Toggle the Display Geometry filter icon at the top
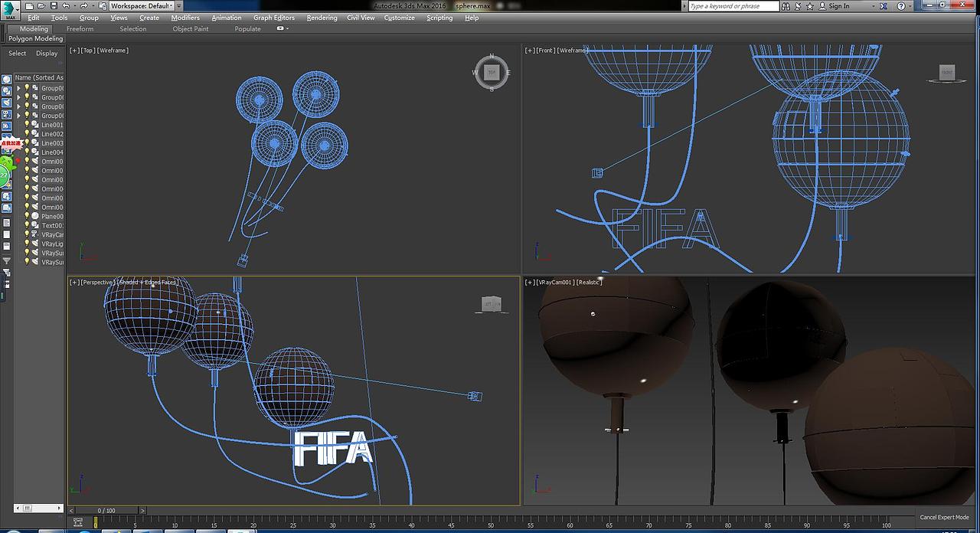This screenshot has width=980, height=533. tap(6, 79)
